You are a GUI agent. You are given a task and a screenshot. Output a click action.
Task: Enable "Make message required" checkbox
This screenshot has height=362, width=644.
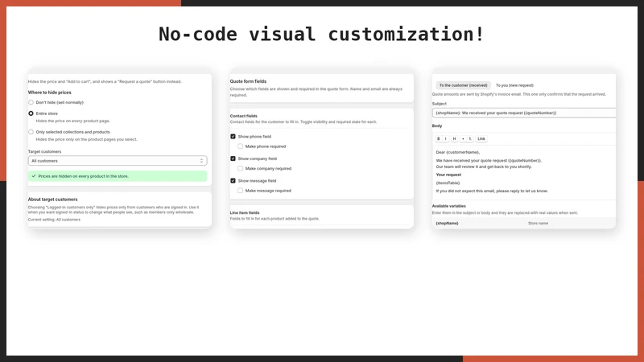(240, 191)
